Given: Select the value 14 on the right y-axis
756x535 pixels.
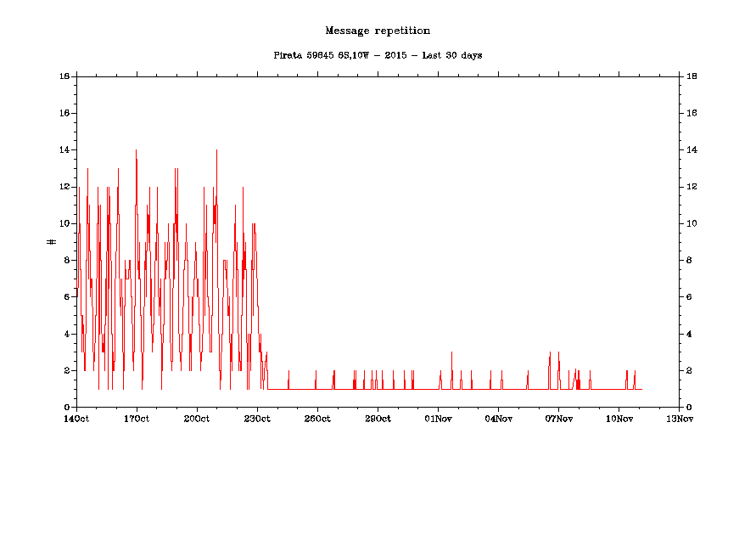Looking at the screenshot, I should click(691, 150).
